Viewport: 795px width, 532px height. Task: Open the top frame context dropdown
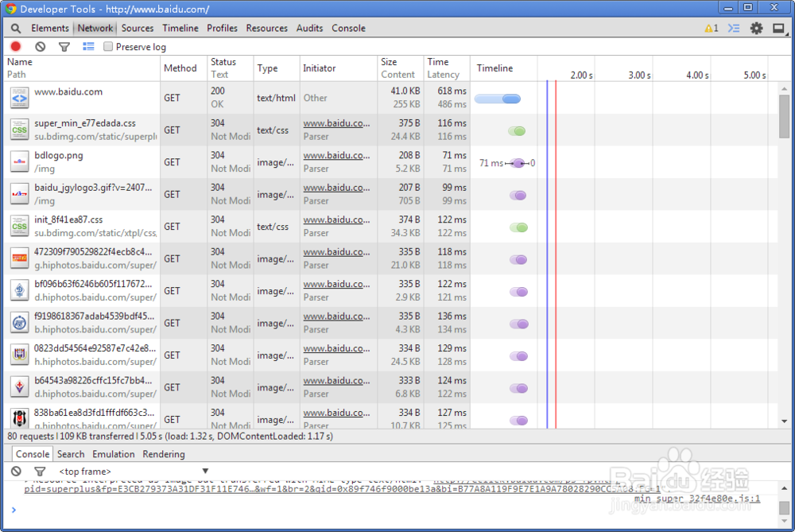click(134, 471)
